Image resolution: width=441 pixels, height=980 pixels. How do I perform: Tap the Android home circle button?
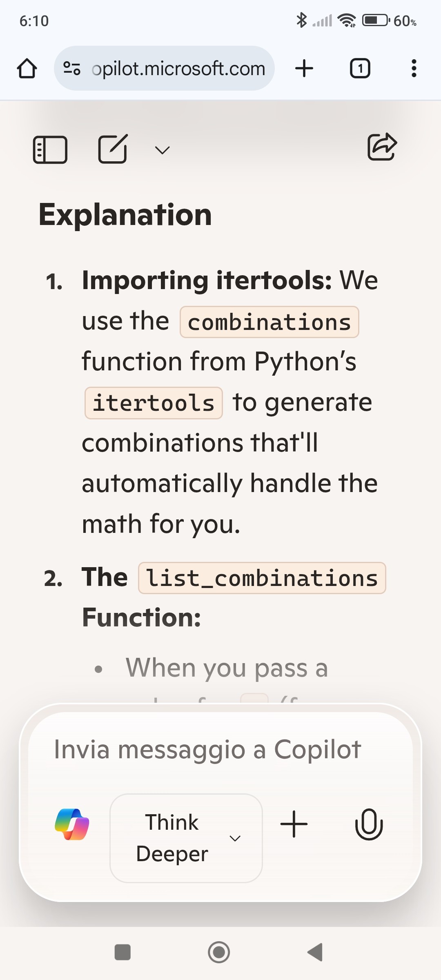(219, 952)
